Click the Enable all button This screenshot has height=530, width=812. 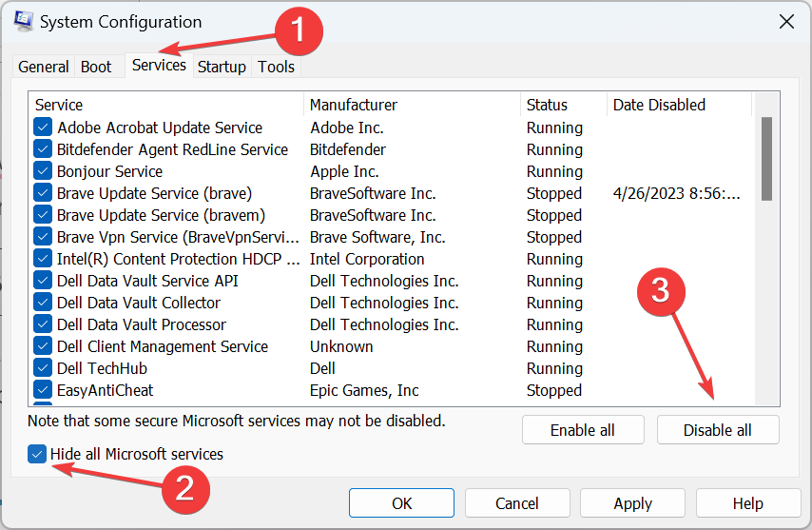583,430
